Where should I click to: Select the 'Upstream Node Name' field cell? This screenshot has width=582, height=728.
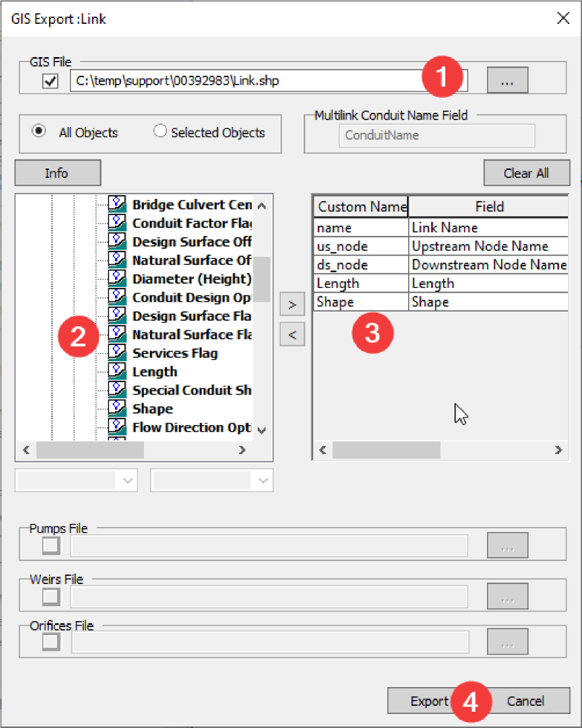(488, 247)
